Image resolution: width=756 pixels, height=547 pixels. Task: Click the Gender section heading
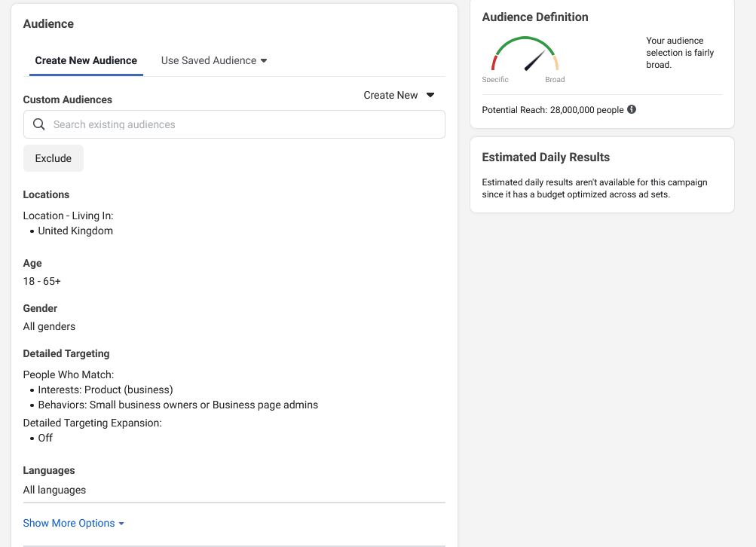(40, 308)
